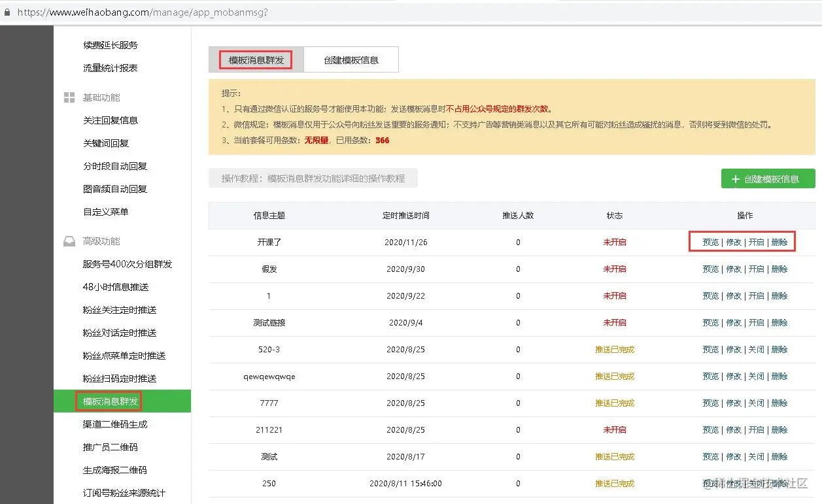Click the plus icon on 创建模板信息 button

coord(736,179)
